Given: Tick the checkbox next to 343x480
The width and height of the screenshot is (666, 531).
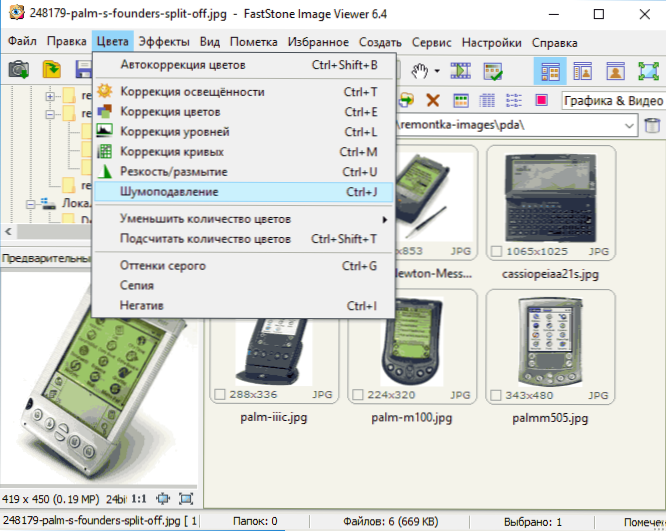Looking at the screenshot, I should tap(496, 395).
